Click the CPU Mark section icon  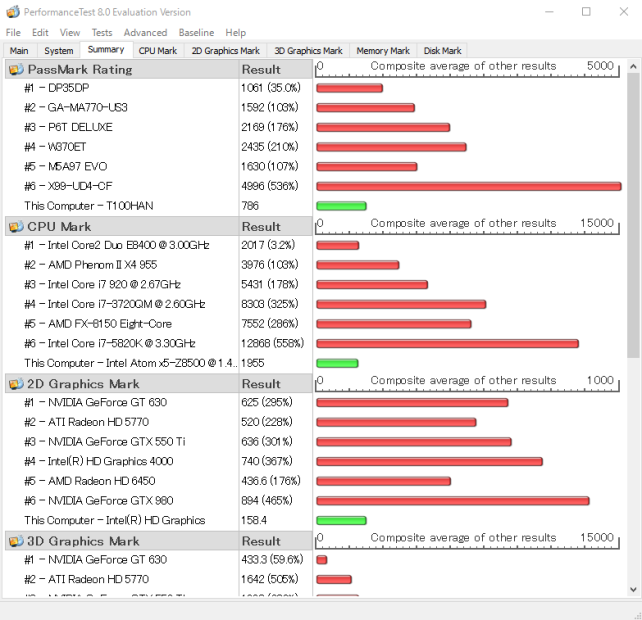(16, 226)
